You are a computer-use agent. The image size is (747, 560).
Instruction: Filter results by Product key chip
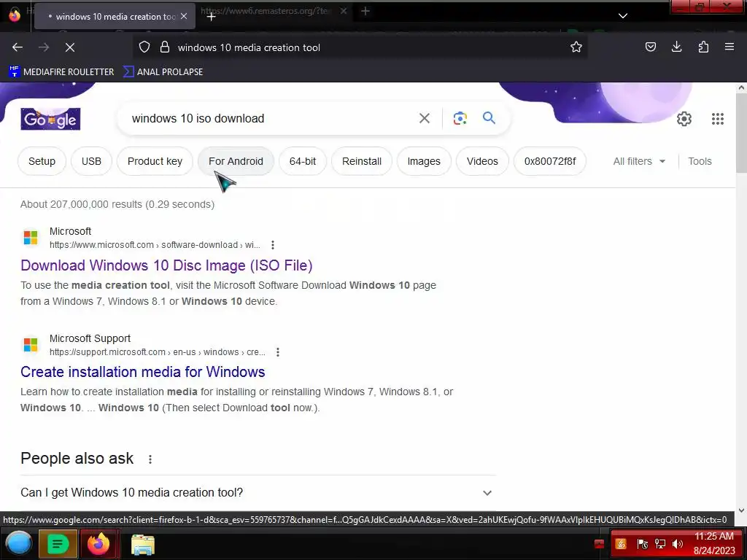[155, 161]
